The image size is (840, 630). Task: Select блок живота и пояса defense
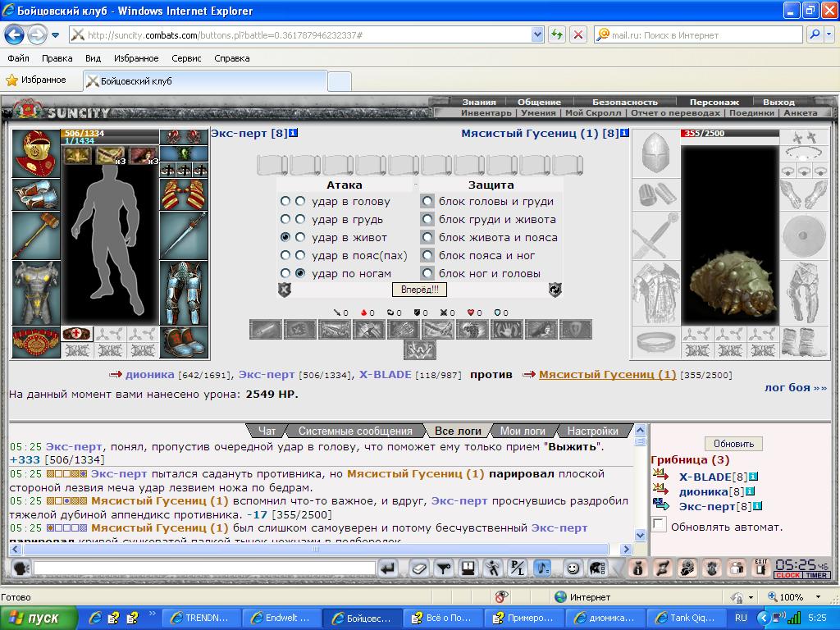(x=427, y=237)
